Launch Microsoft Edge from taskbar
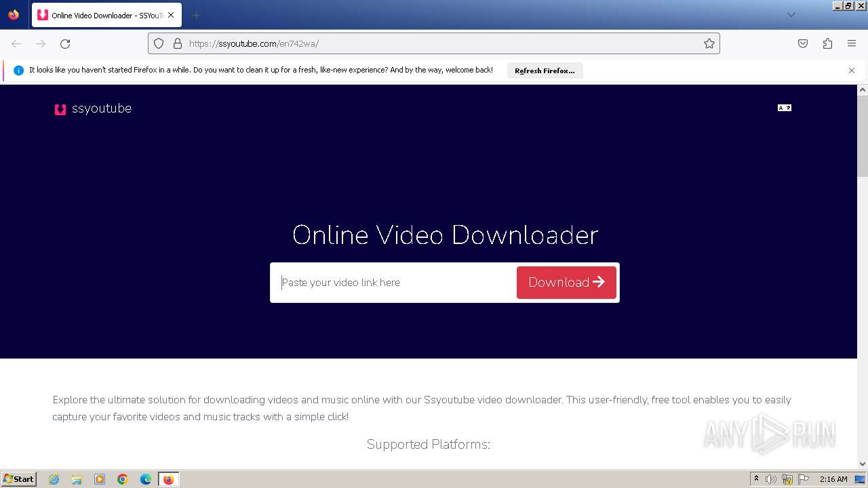This screenshot has width=868, height=488. (x=146, y=479)
